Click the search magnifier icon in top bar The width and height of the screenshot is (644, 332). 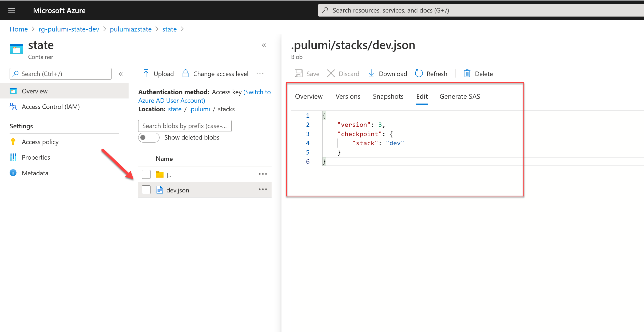point(325,10)
